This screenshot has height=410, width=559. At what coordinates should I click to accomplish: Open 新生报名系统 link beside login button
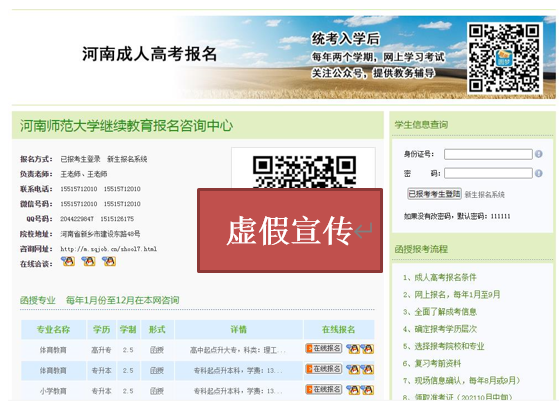[484, 195]
